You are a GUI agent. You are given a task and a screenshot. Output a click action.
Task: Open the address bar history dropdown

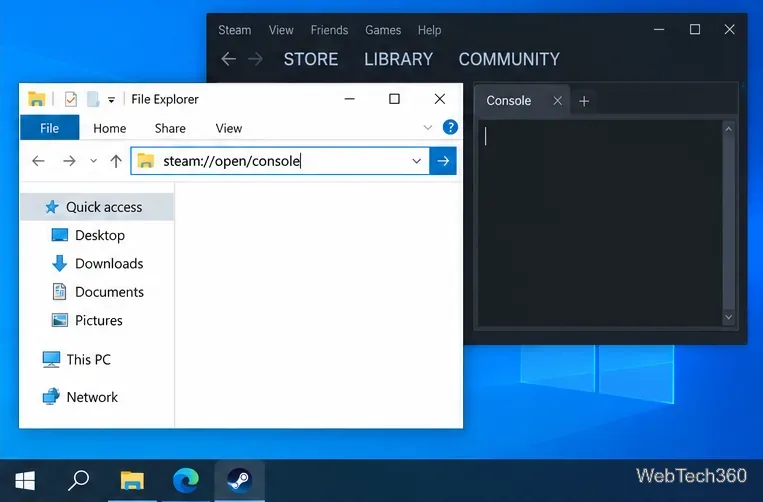(x=417, y=161)
